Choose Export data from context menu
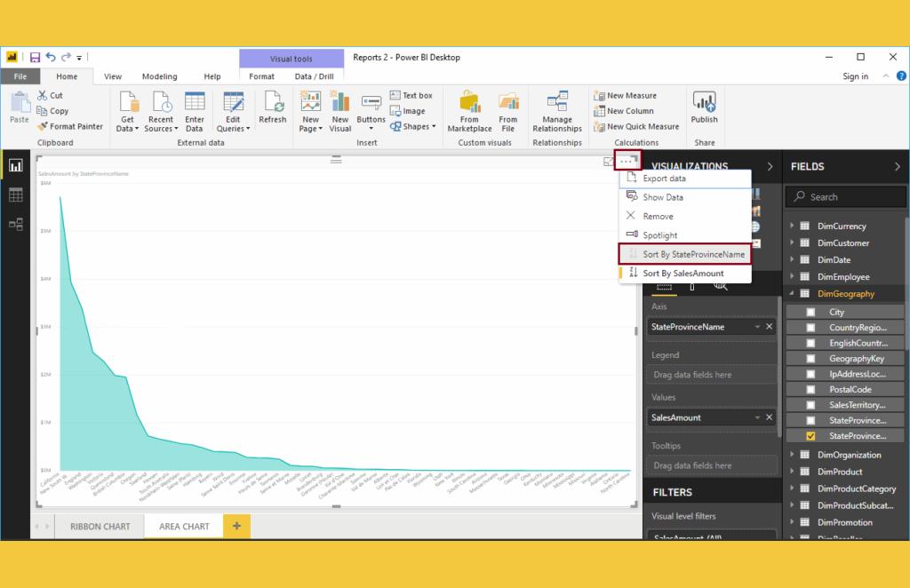This screenshot has height=588, width=910. 685,179
